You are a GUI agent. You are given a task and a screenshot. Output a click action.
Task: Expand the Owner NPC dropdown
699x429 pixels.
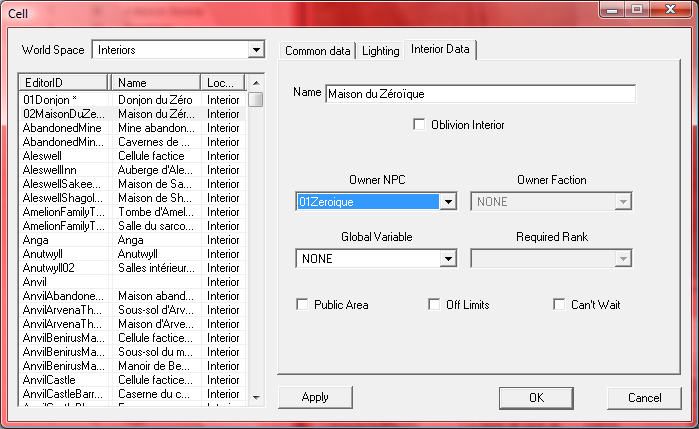click(449, 201)
